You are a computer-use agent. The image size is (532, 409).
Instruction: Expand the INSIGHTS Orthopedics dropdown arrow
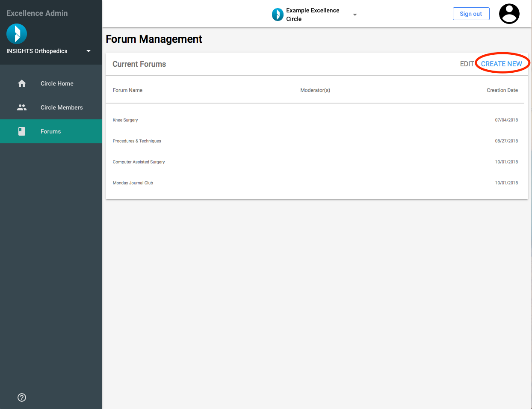tap(89, 51)
